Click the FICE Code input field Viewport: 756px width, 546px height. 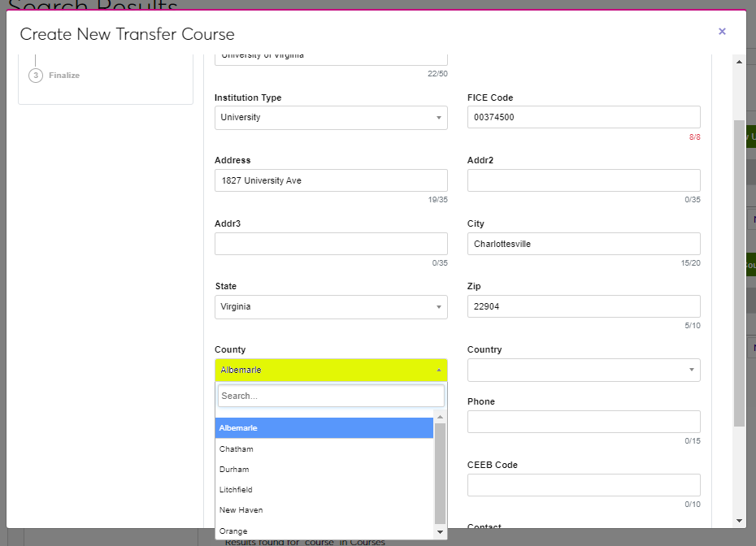tap(584, 117)
